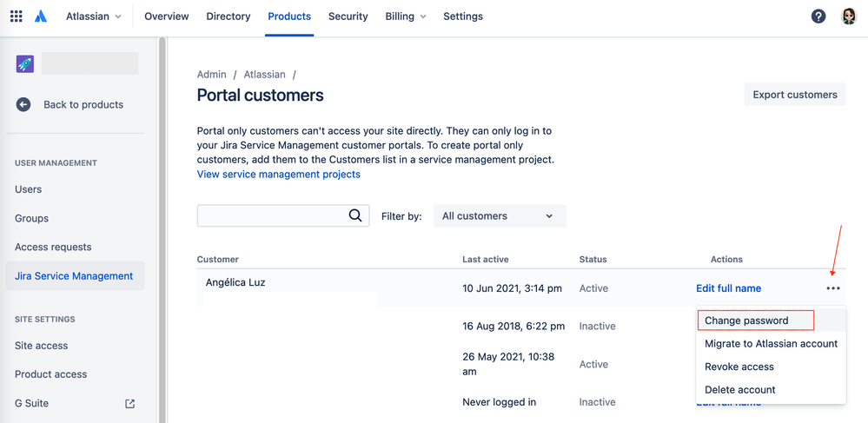The height and width of the screenshot is (423, 868).
Task: Choose Delete account from the menu
Action: [x=771, y=390]
